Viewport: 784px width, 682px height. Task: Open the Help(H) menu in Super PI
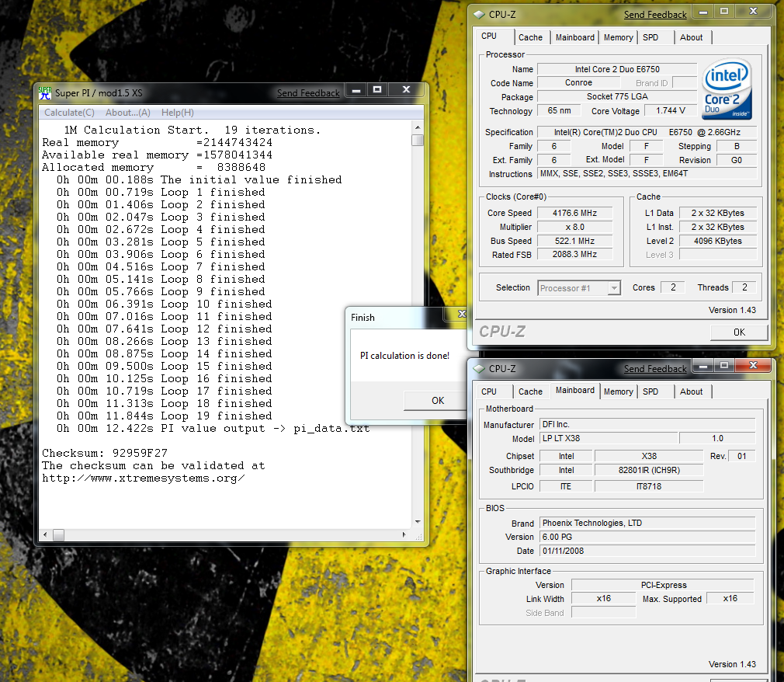pyautogui.click(x=178, y=113)
